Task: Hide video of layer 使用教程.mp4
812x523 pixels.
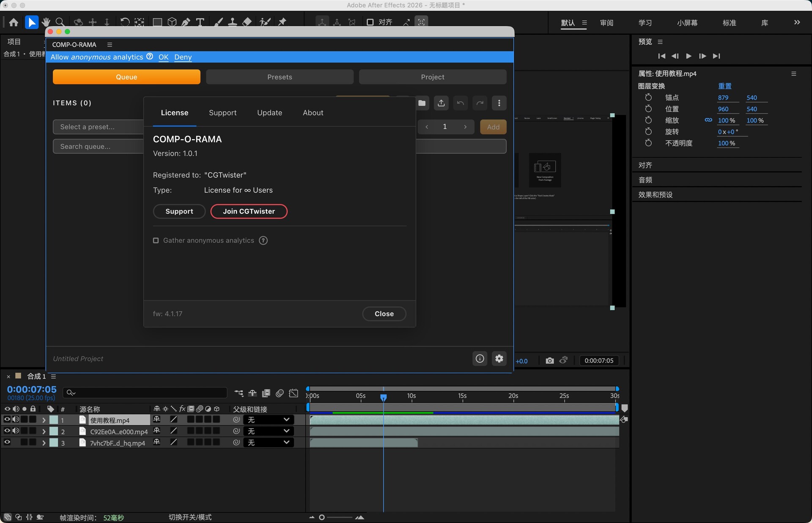Action: click(7, 419)
